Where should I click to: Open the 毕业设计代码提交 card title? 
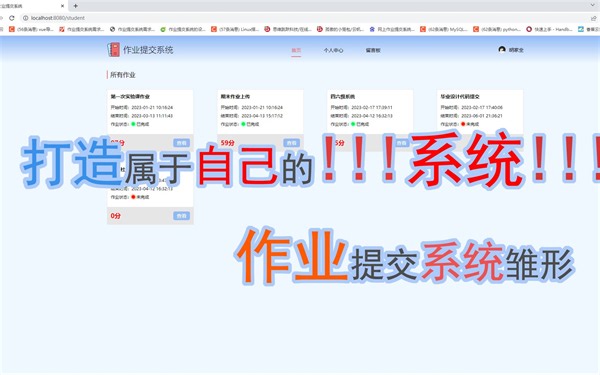tap(460, 96)
